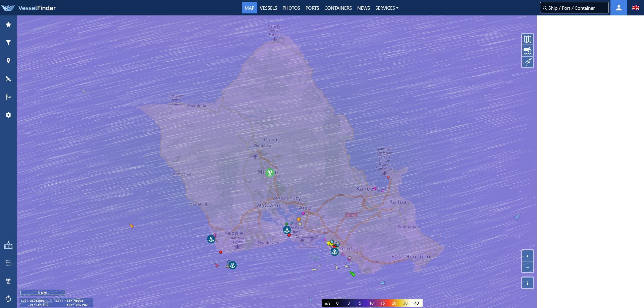Open the user account icon
The height and width of the screenshot is (308, 644).
pyautogui.click(x=619, y=8)
